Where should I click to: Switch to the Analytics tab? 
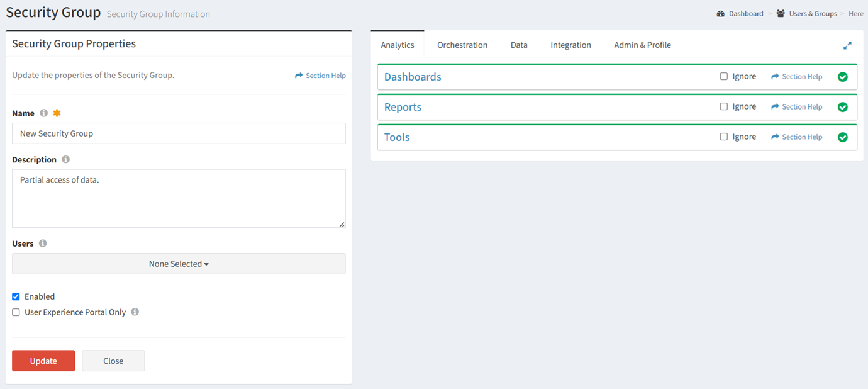pos(398,45)
